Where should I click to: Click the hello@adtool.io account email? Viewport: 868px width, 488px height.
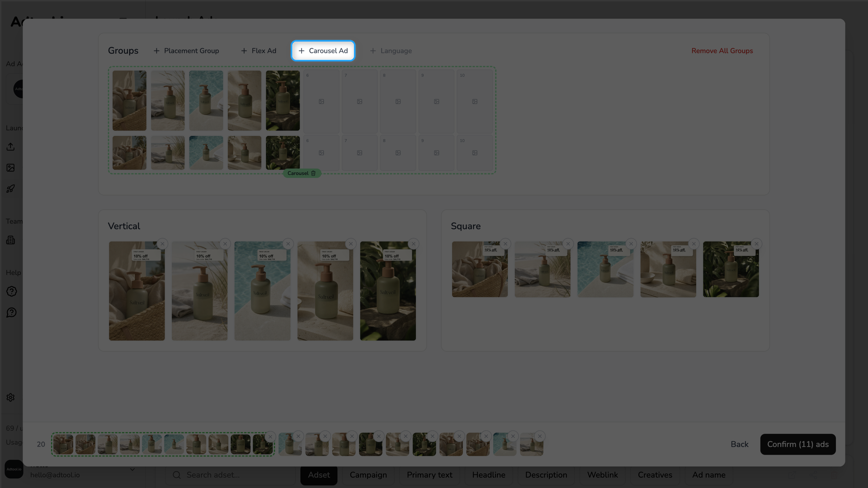55,475
